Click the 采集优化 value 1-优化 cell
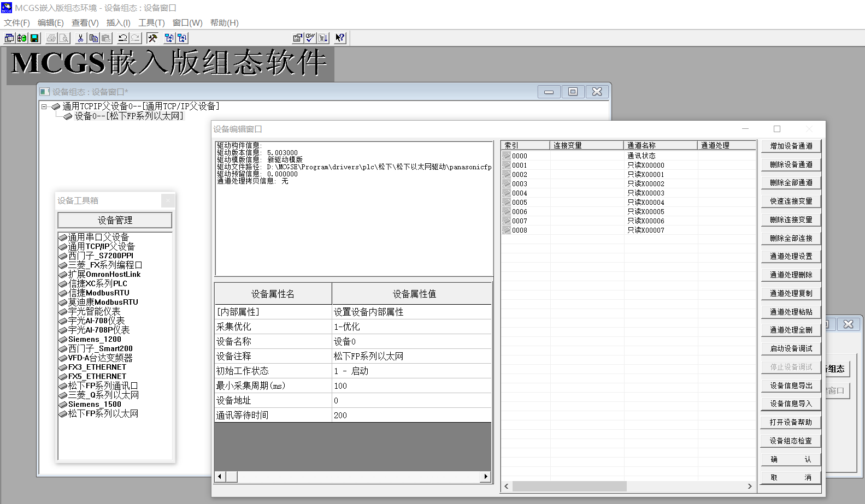This screenshot has height=504, width=865. click(x=411, y=327)
